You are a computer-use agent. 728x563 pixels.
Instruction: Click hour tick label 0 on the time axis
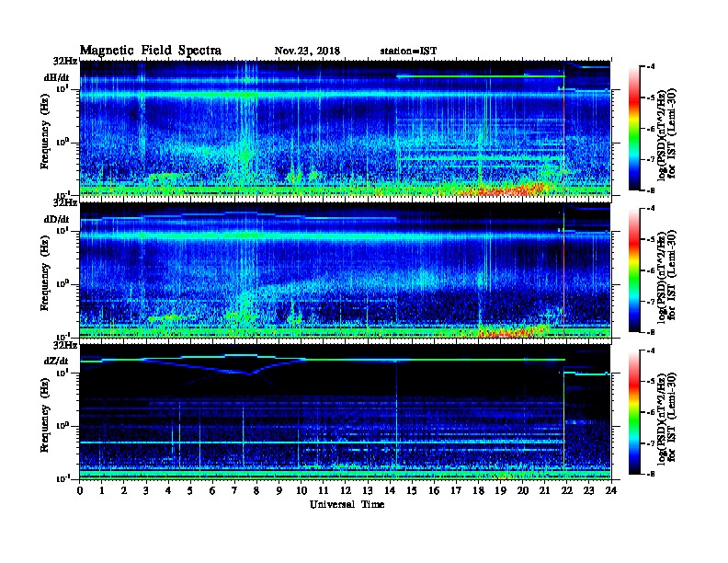80,491
